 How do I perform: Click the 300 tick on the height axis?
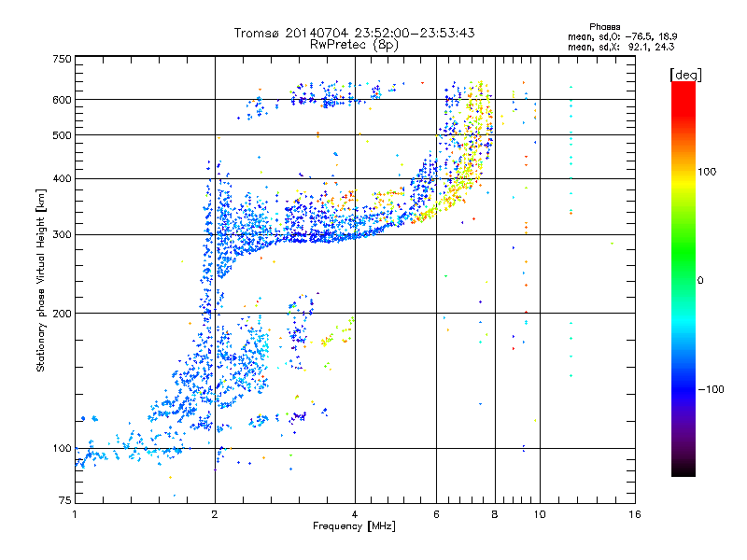tap(62, 234)
